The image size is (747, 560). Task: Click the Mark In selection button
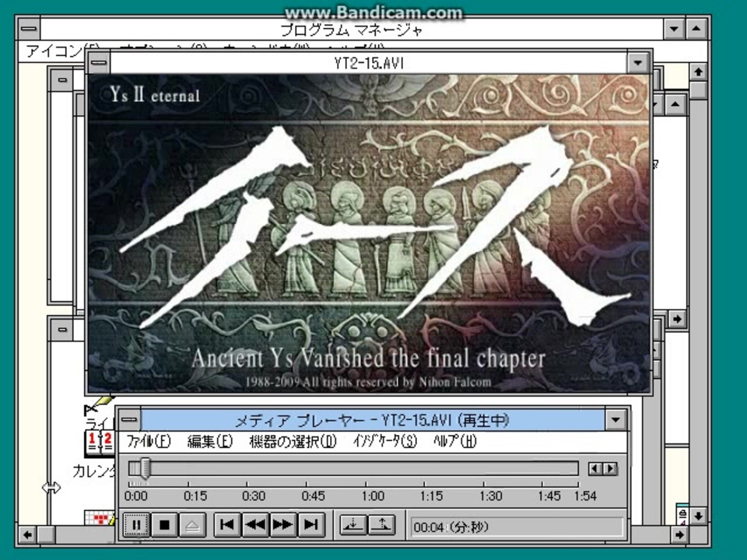pos(352,525)
